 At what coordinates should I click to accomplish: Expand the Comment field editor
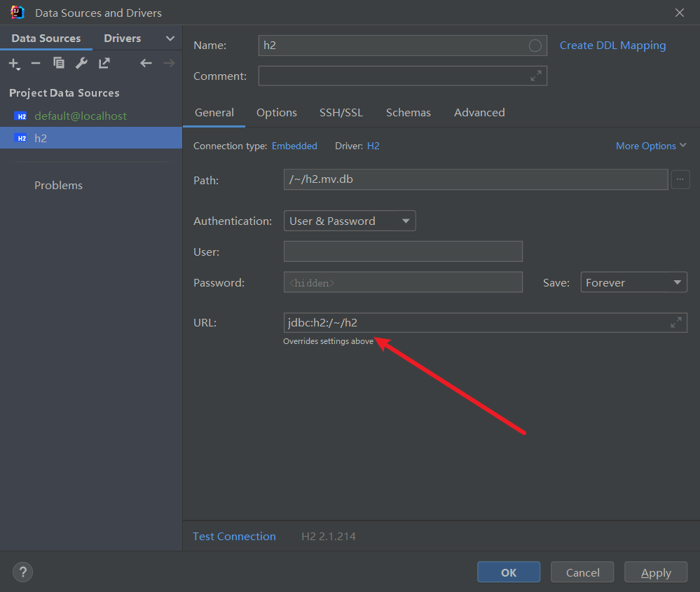pos(536,76)
